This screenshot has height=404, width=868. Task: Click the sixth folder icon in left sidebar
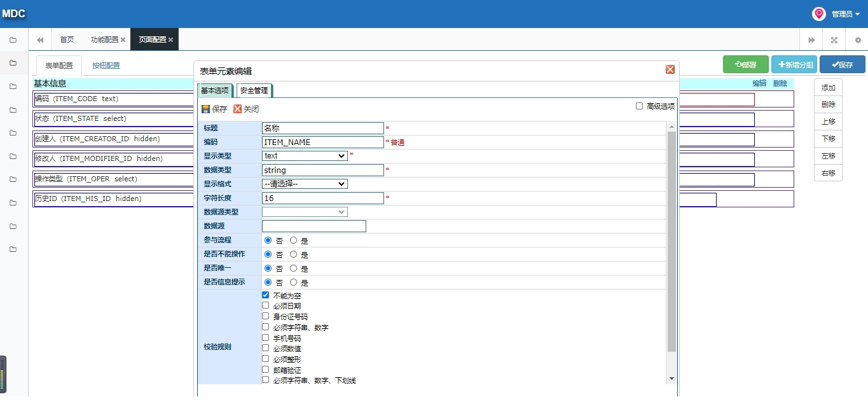tap(13, 157)
